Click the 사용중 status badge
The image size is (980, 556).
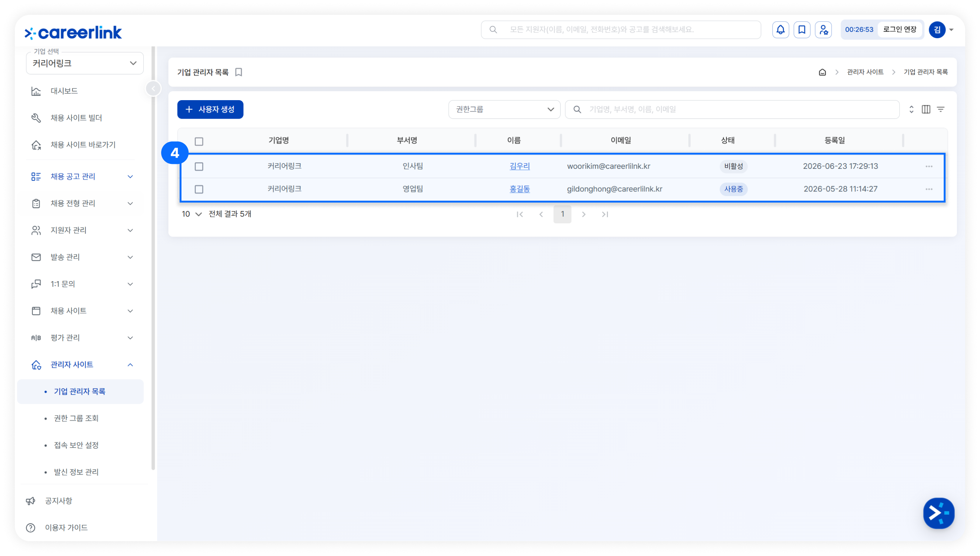pyautogui.click(x=733, y=189)
